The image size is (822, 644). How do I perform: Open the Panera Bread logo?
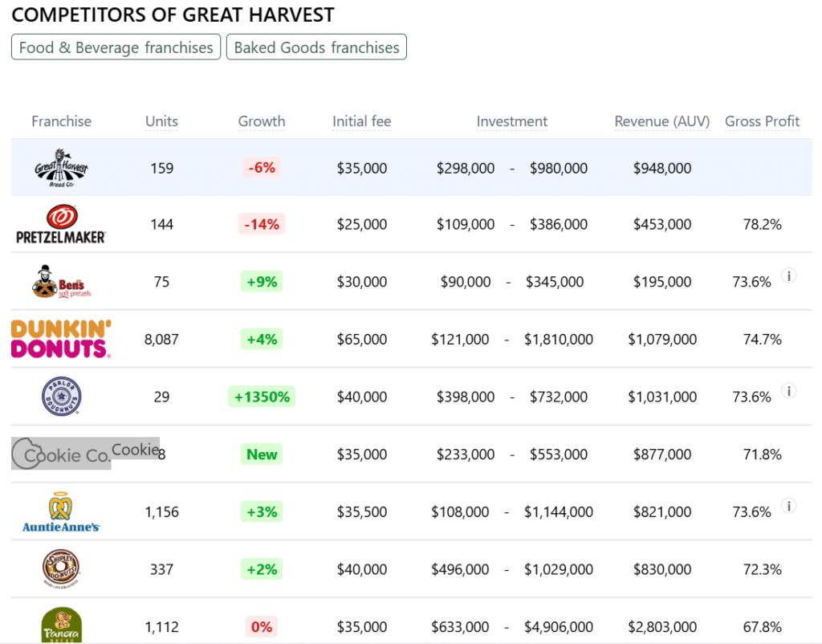click(x=61, y=625)
